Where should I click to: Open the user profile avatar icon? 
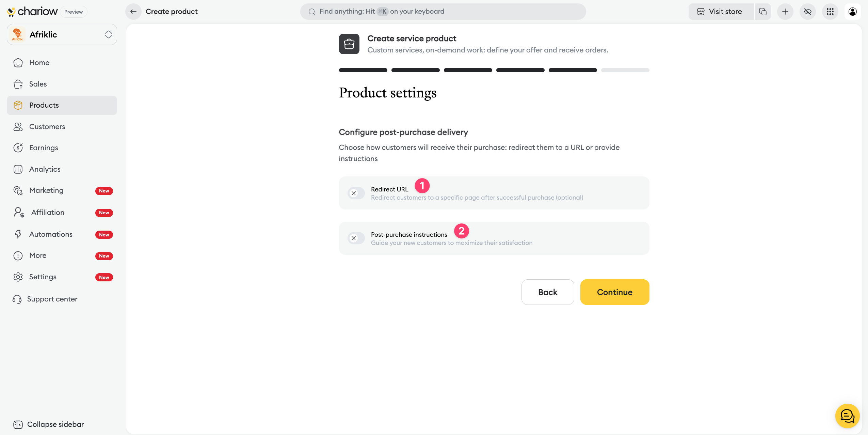(x=853, y=12)
